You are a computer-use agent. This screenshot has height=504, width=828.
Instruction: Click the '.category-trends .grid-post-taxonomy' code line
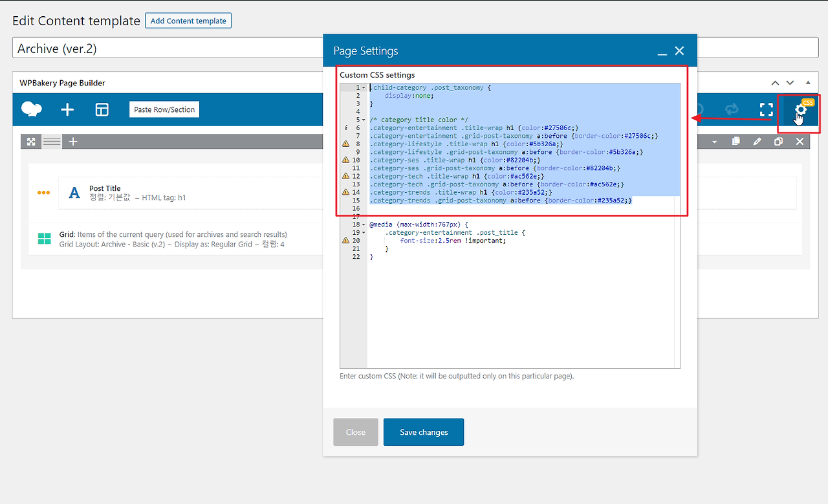pos(501,201)
